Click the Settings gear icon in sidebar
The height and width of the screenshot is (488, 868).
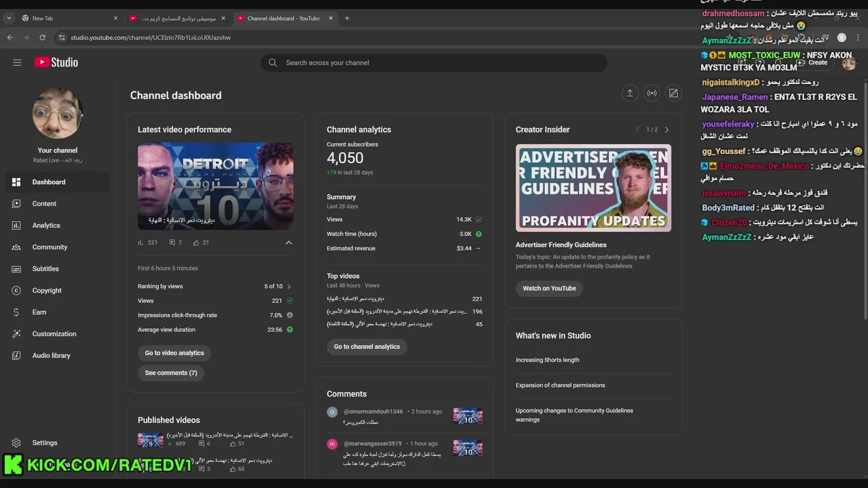pos(16,443)
